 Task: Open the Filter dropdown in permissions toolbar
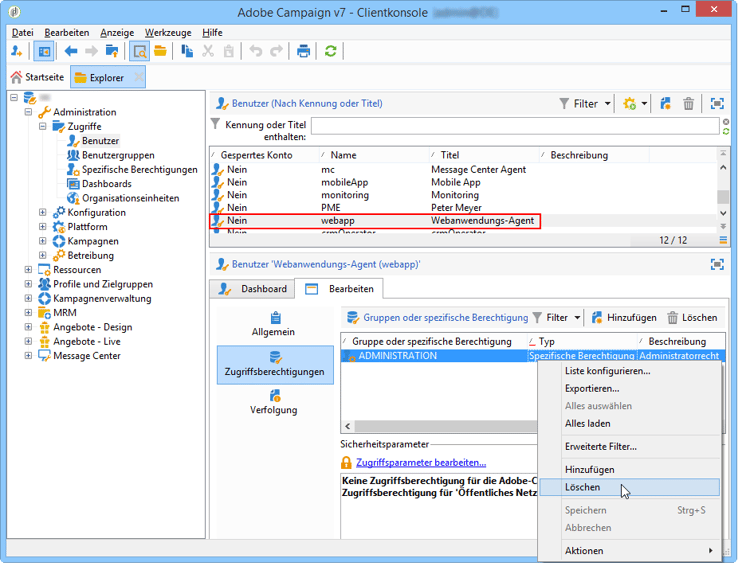[557, 318]
